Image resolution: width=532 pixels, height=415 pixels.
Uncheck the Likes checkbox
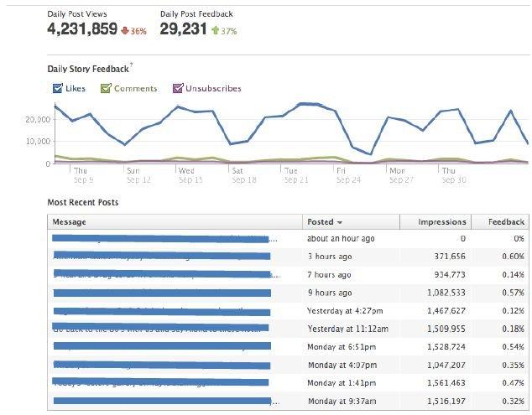[58, 88]
